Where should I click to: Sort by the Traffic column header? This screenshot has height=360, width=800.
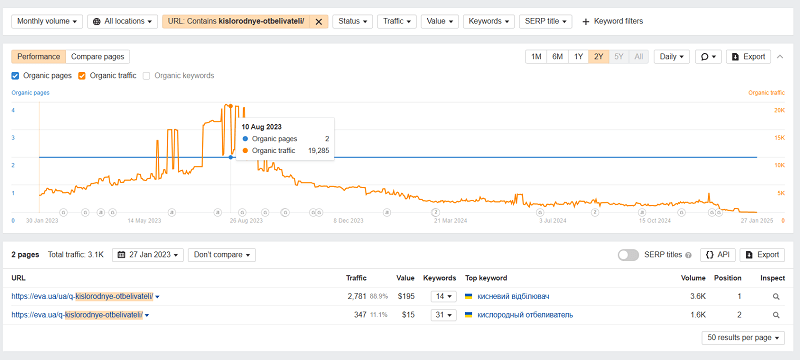coord(356,278)
